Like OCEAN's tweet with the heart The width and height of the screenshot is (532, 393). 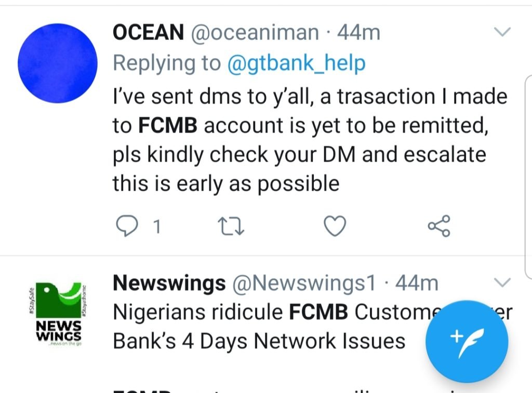click(x=335, y=226)
